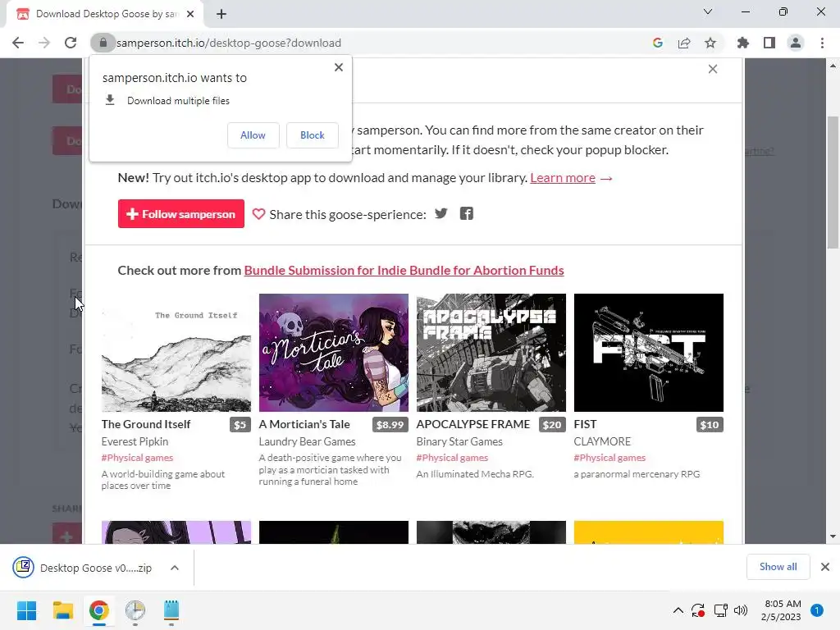
Task: Block downloading multiple files
Action: [313, 135]
